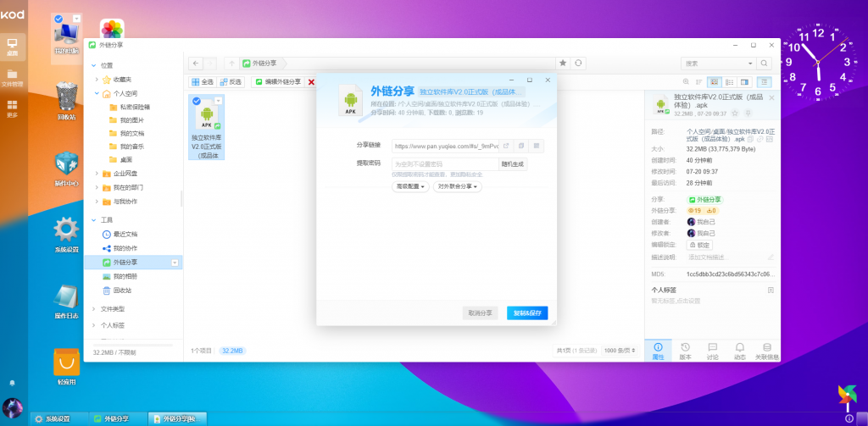The width and height of the screenshot is (868, 426).
Task: Click the 取消分享 button in dialog
Action: click(480, 313)
